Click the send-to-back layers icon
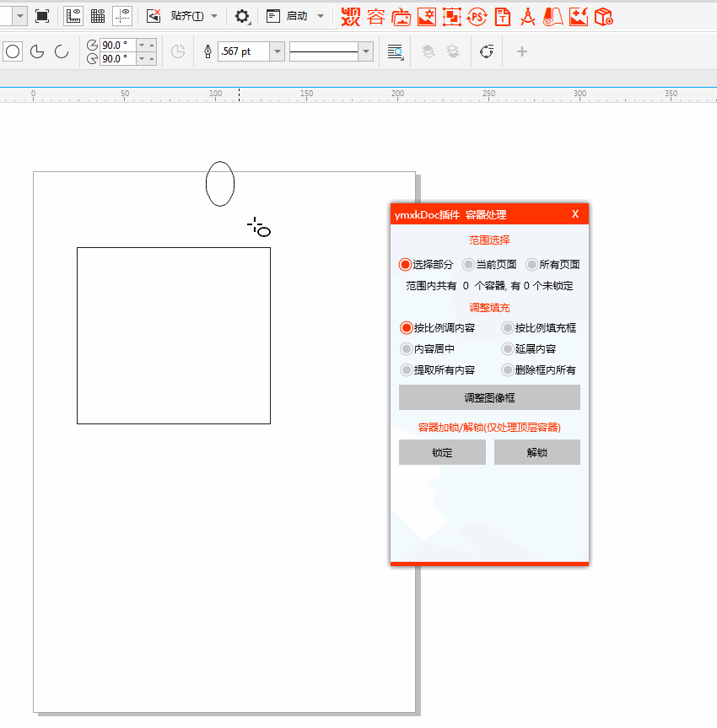 click(x=453, y=51)
